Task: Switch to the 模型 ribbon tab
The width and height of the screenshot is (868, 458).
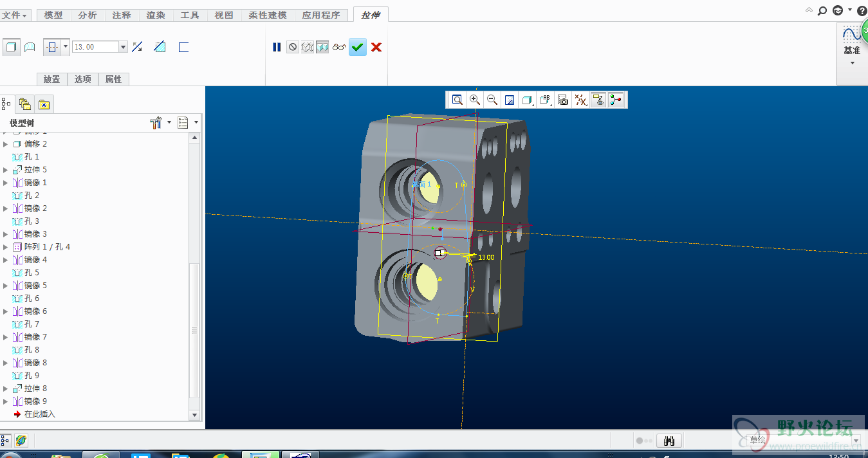Action: click(53, 15)
